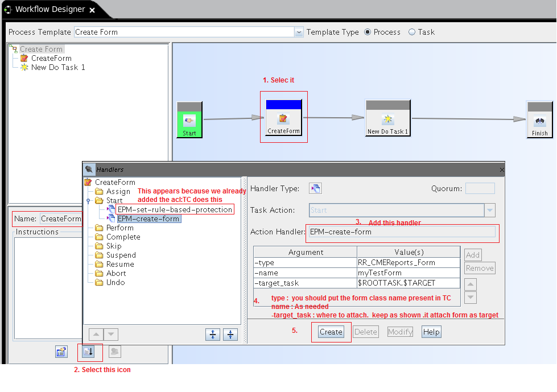Click the Task Action Start combo field
Viewport: 557px width, 392px height.
(397, 210)
